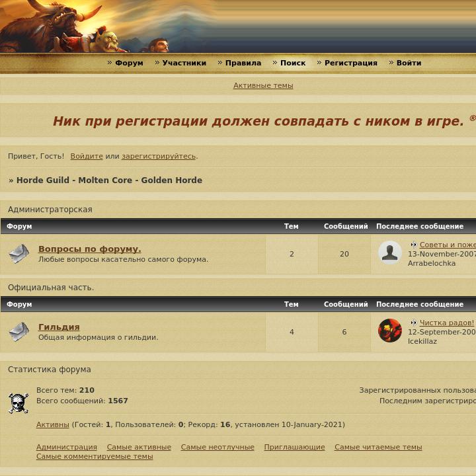476x476 pixels.
Task: Click the total topics count 210
Action: pos(87,390)
